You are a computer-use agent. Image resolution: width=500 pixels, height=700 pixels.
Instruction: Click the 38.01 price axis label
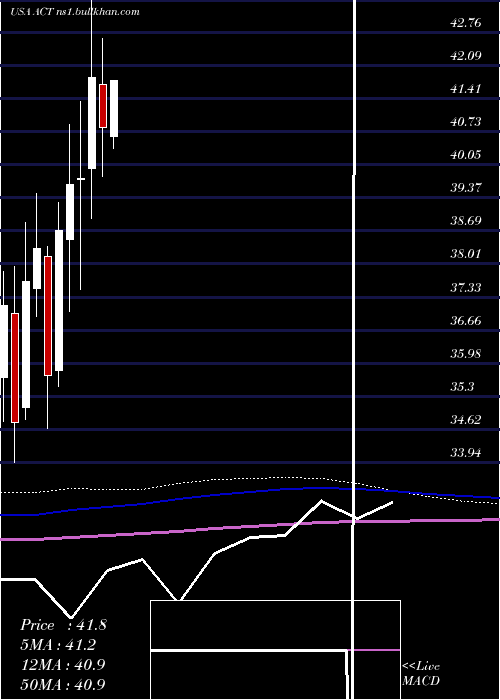(x=466, y=254)
